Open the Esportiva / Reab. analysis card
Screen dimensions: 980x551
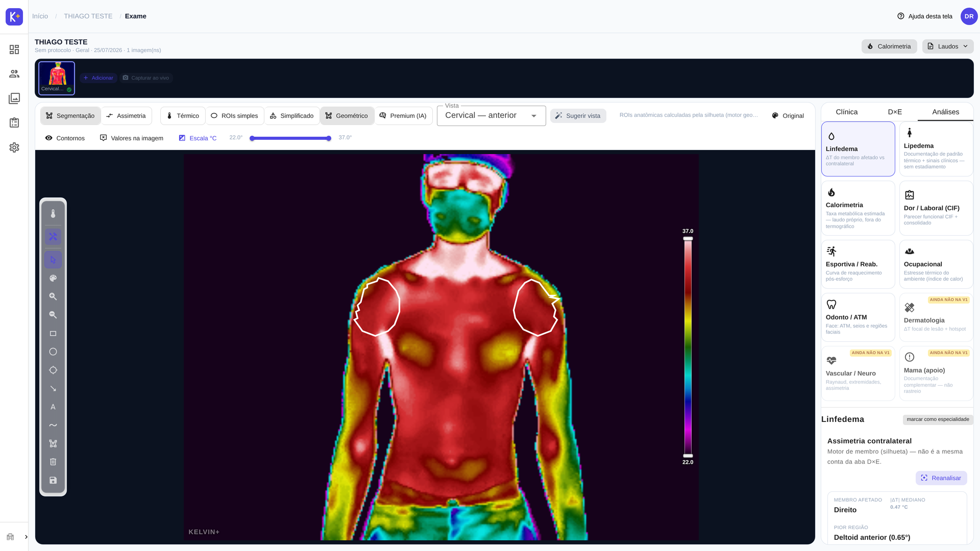pos(858,264)
